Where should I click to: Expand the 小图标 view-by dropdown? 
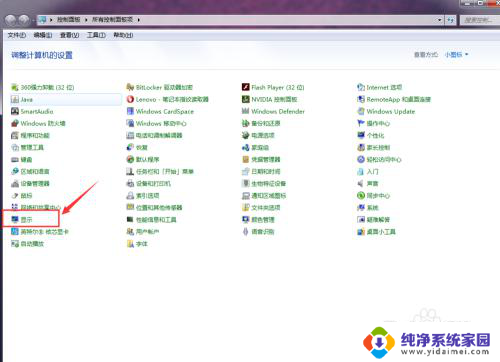click(x=457, y=54)
